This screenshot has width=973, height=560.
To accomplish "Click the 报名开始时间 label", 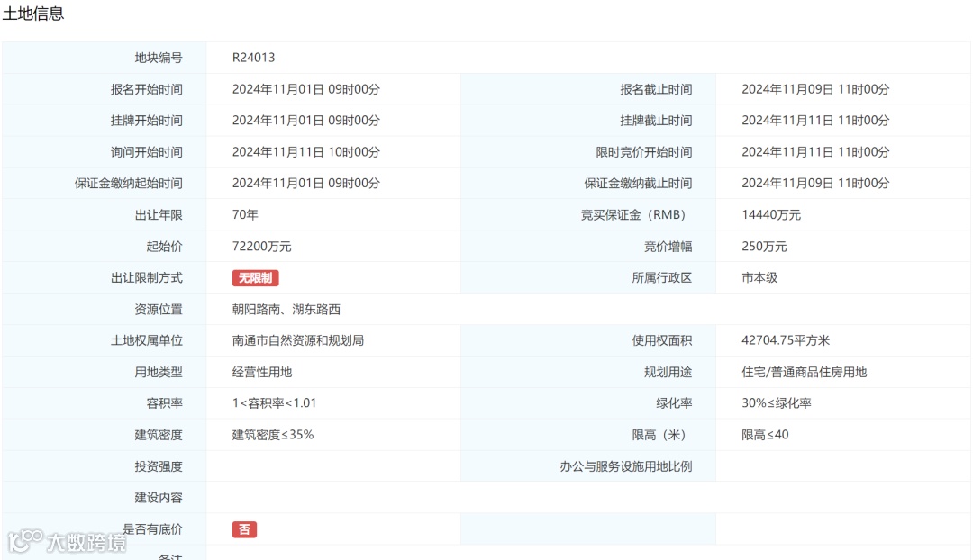I will [x=147, y=89].
